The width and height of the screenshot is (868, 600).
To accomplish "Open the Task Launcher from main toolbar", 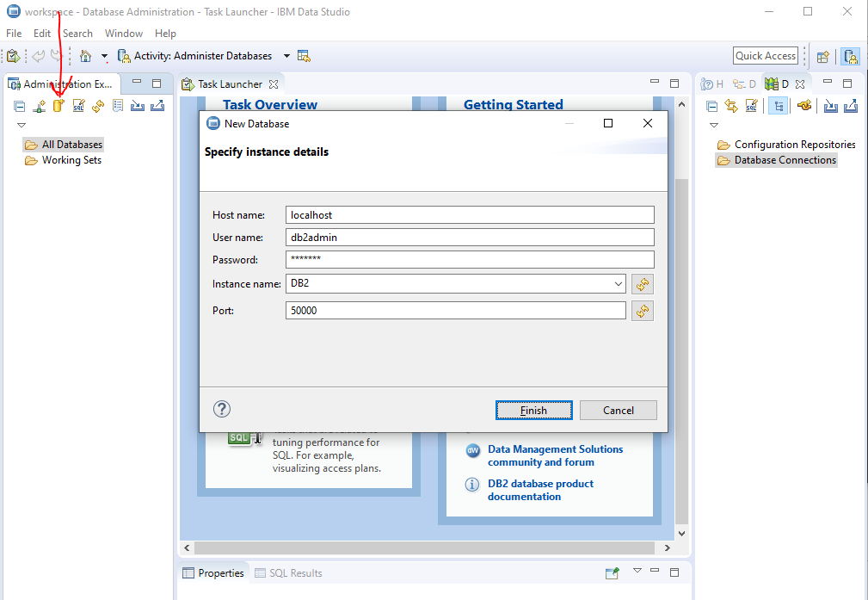I will (x=13, y=56).
